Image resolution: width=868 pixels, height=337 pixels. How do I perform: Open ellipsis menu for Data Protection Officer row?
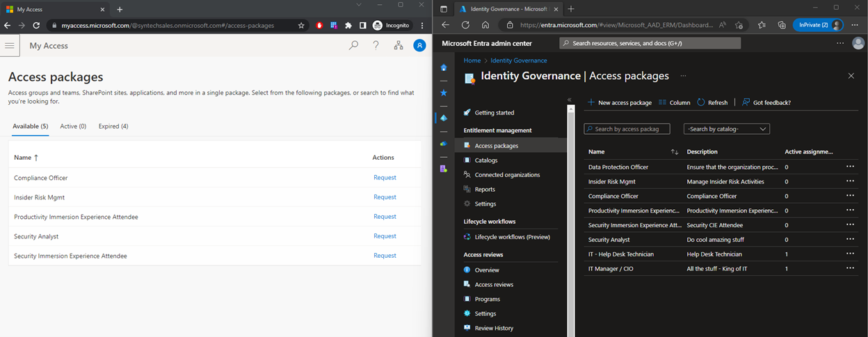(x=850, y=167)
